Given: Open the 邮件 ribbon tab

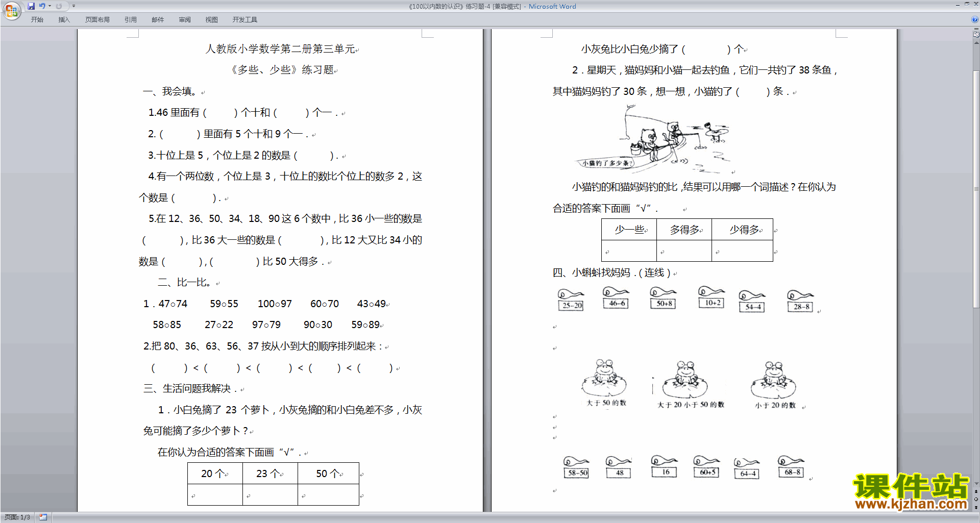Looking at the screenshot, I should 158,20.
